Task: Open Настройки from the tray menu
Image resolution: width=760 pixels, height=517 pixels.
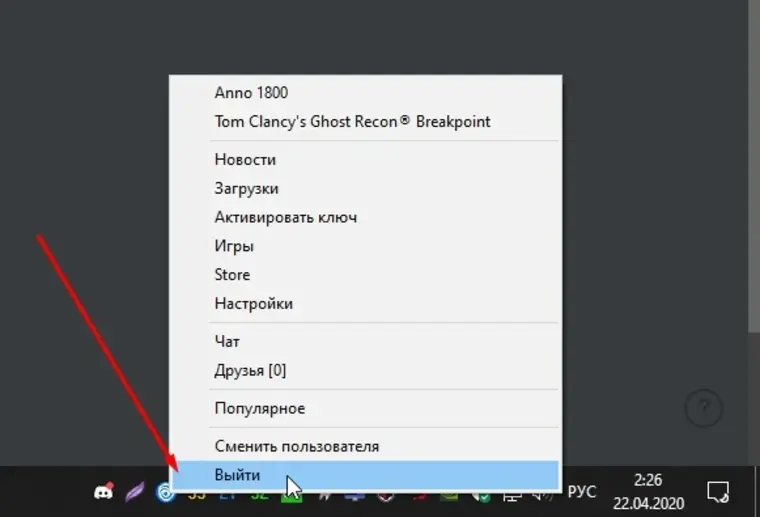Action: 366,303
